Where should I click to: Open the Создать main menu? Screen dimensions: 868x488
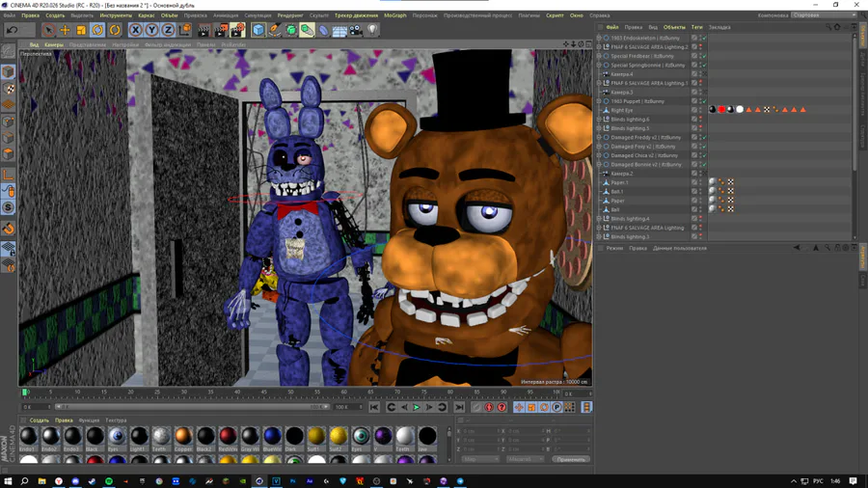click(55, 15)
